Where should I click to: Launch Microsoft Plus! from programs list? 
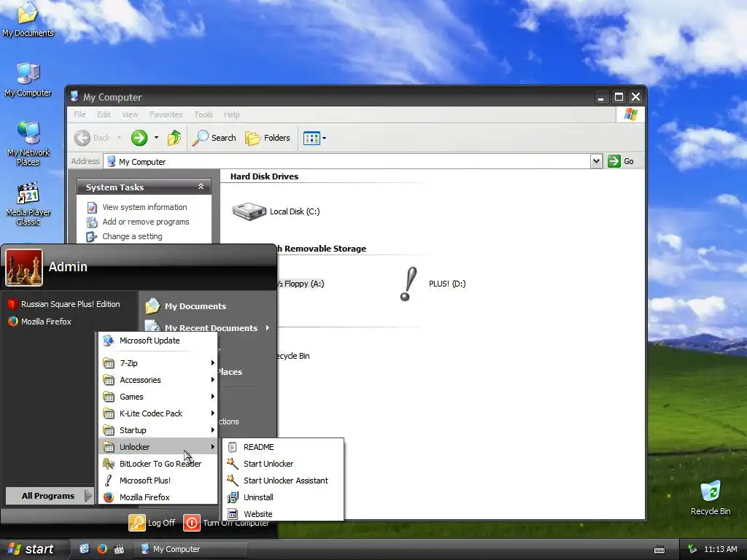coord(158,481)
